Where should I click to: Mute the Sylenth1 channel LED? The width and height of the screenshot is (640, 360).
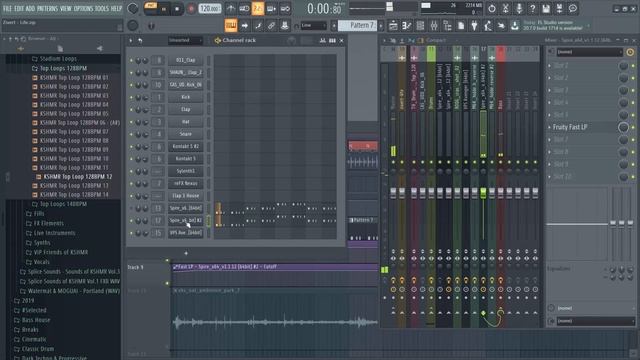[x=131, y=171]
